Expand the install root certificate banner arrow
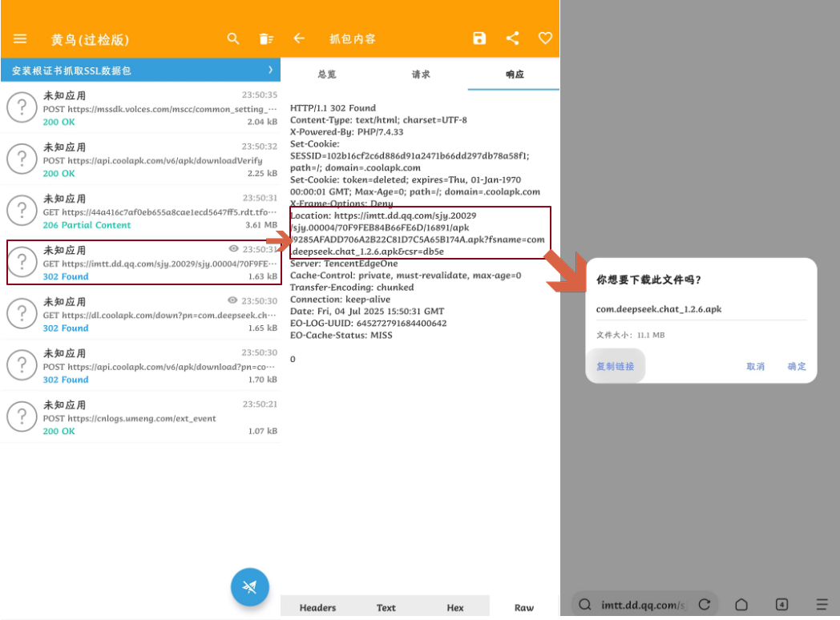 pyautogui.click(x=271, y=70)
